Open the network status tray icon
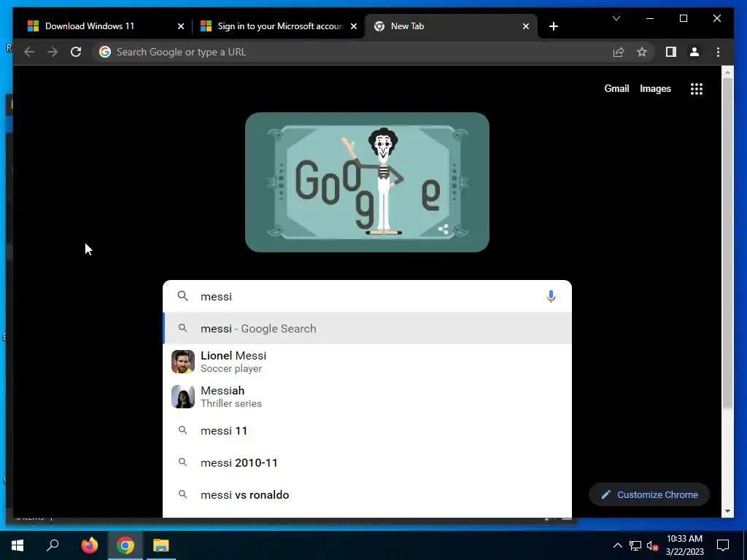Image resolution: width=747 pixels, height=560 pixels. (635, 545)
